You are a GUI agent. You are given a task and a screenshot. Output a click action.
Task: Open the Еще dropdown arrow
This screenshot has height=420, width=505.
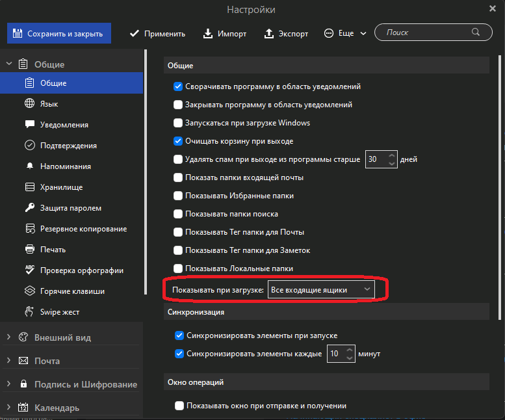tap(363, 33)
